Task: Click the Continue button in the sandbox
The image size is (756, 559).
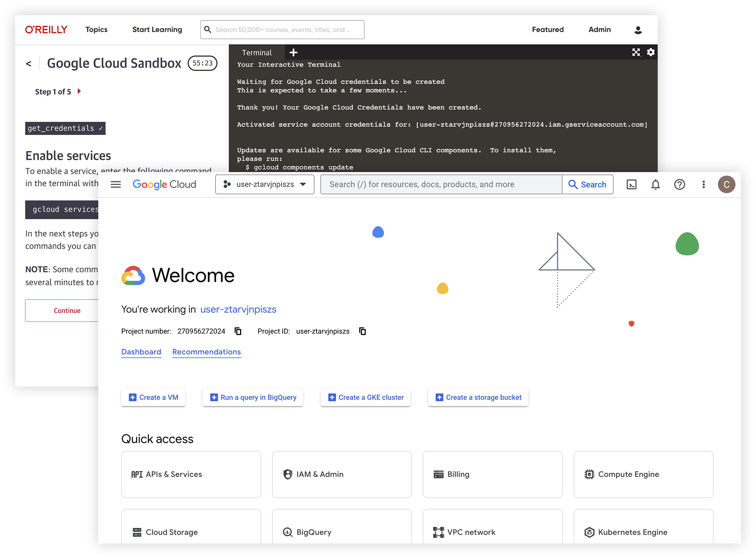Action: pos(62,311)
